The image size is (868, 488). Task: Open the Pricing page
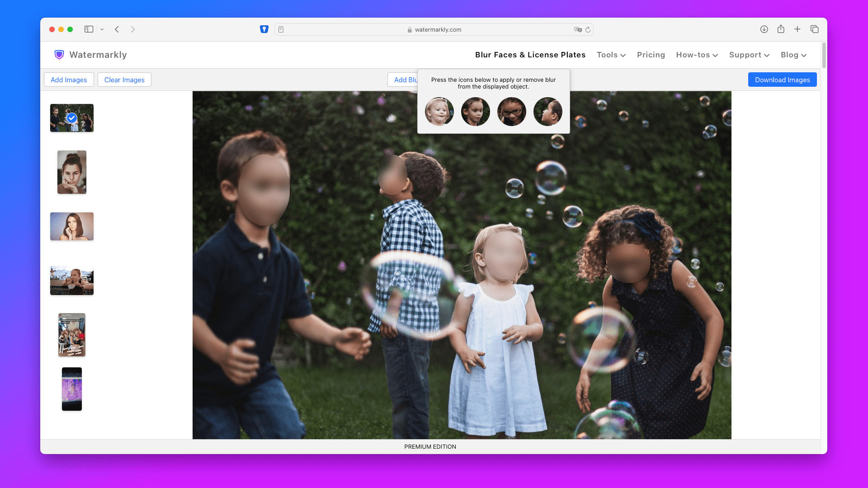click(x=651, y=55)
